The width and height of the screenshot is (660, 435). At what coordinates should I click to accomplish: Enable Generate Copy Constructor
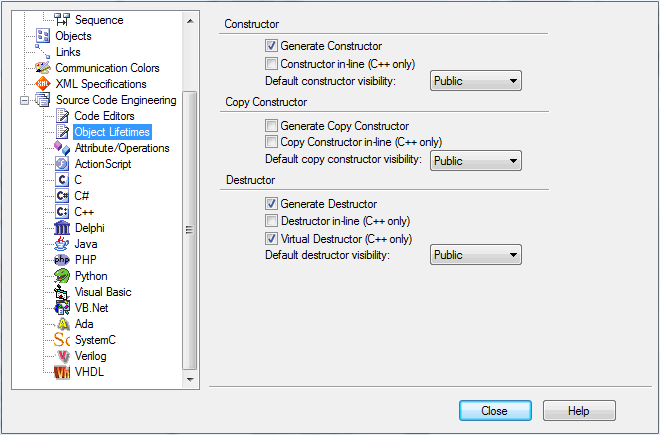[271, 125]
